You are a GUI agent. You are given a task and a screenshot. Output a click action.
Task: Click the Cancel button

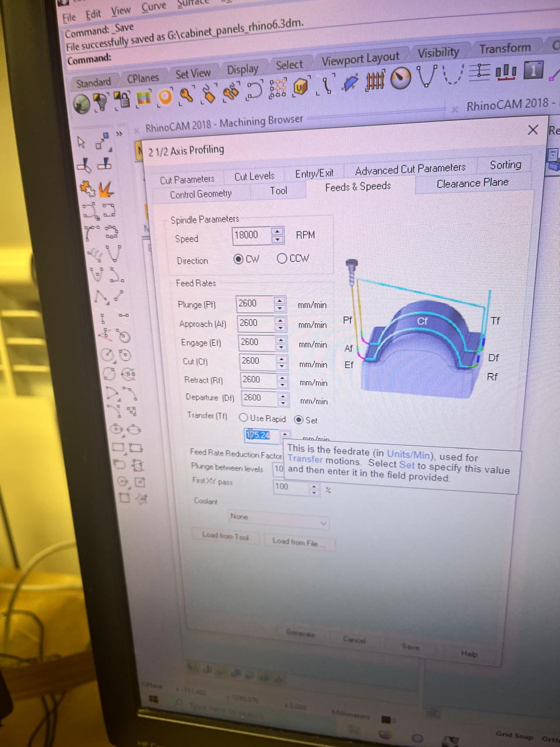(354, 640)
